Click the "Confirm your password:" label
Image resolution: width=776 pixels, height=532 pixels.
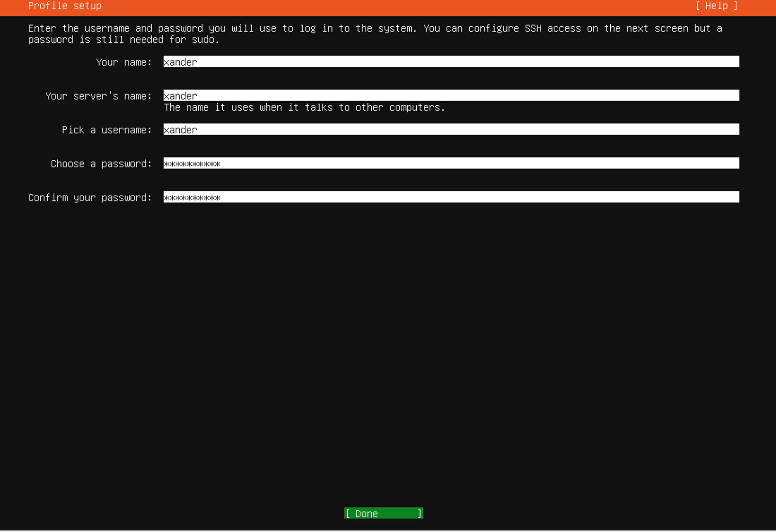(90, 198)
